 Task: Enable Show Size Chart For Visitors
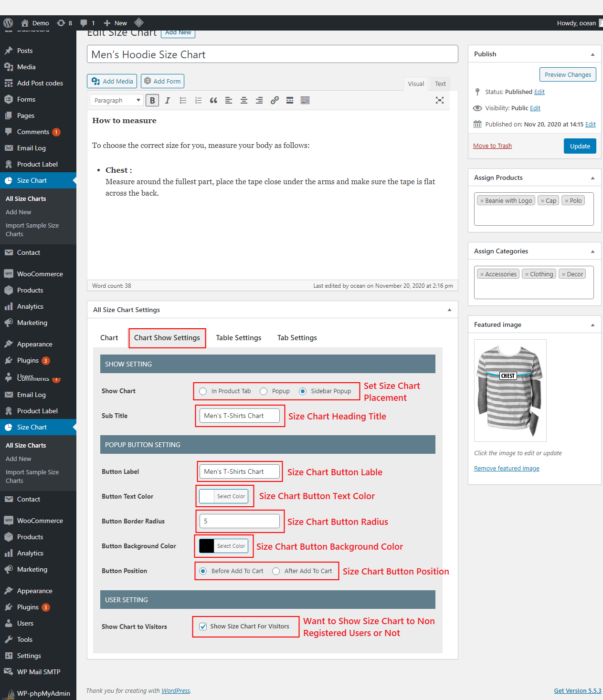[203, 627]
